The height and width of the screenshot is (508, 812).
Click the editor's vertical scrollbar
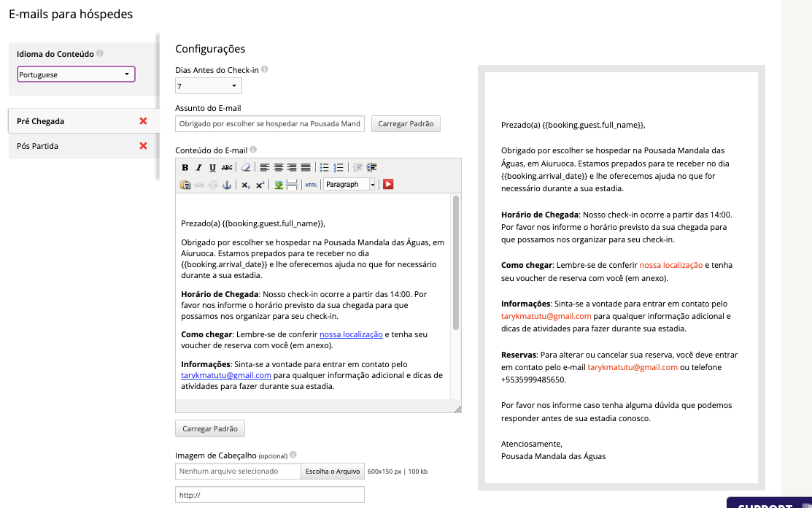pyautogui.click(x=456, y=262)
